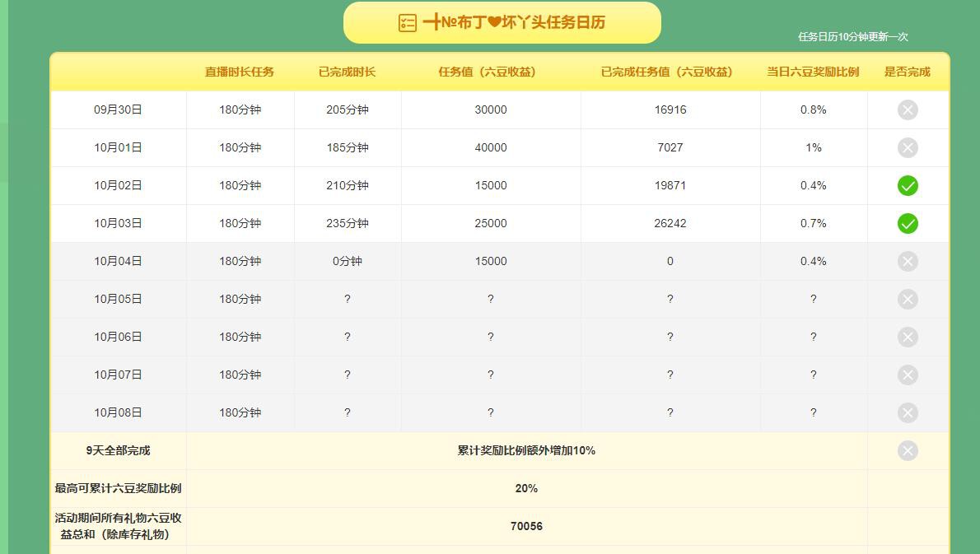Click the 十№布丁♥坏丫头任务日历 title banner

click(502, 23)
